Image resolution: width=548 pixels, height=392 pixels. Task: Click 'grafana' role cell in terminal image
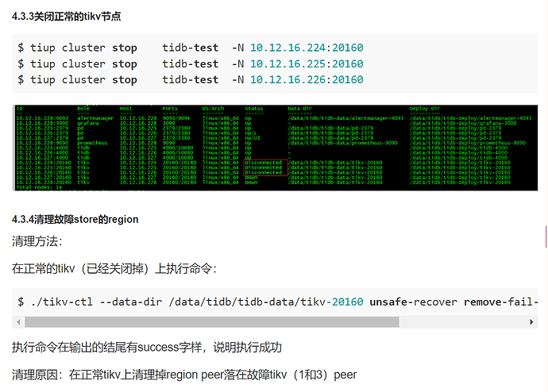click(87, 123)
